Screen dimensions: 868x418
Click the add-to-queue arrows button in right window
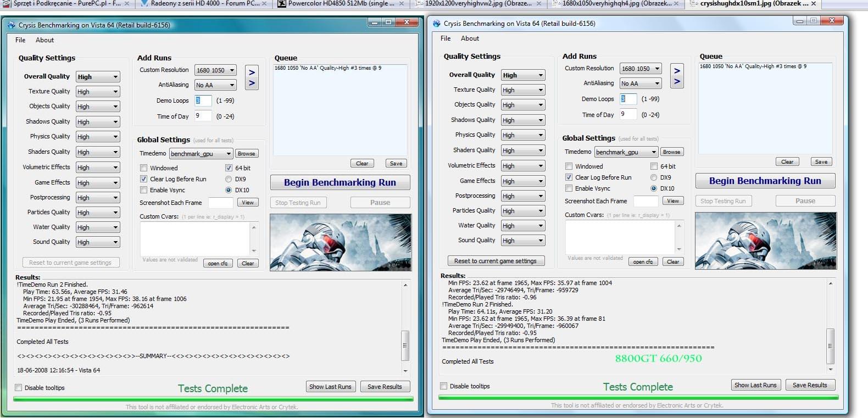point(677,76)
